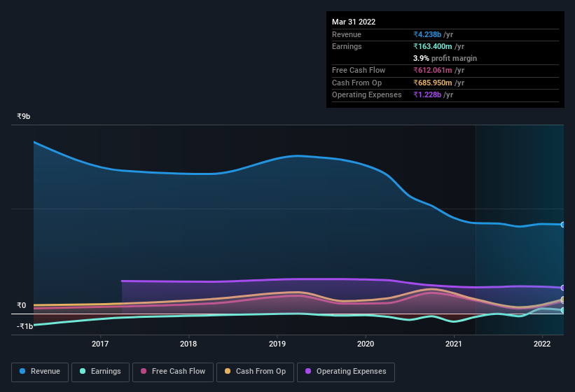Select the 2020 x-axis label

366,344
